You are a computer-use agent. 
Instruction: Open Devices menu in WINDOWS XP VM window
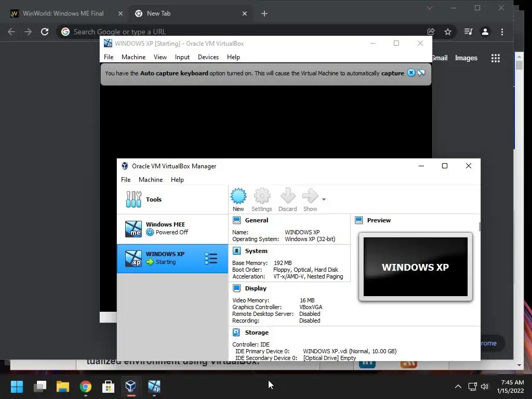[x=208, y=57]
